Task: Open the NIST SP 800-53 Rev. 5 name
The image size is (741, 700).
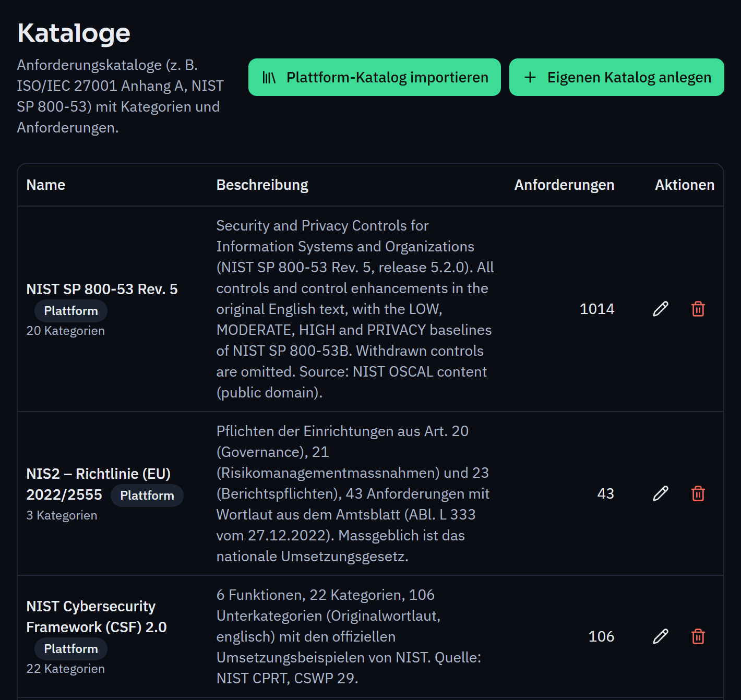Action: 102,289
